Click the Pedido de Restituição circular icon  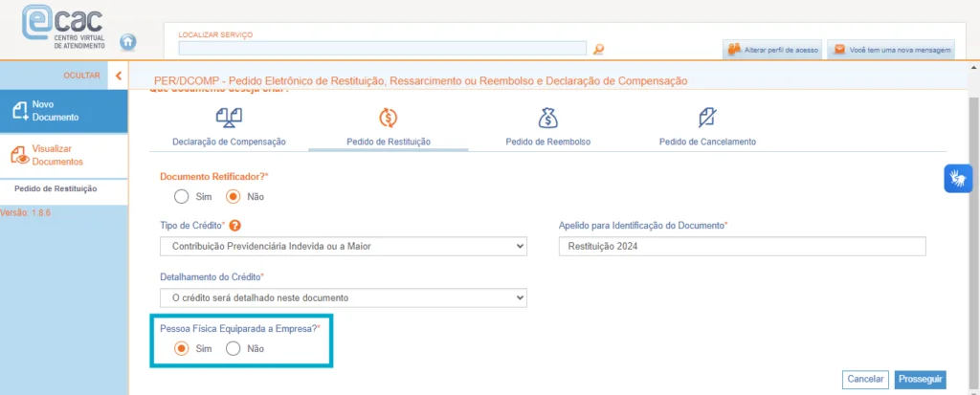(x=388, y=118)
